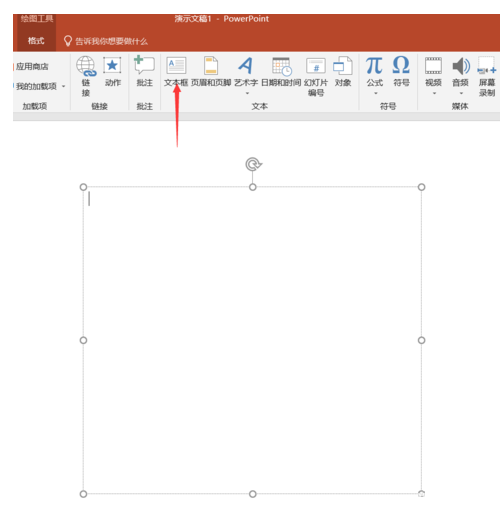Open the 应用商店 Store button
Viewport: 500px width, 515px height.
[x=32, y=66]
